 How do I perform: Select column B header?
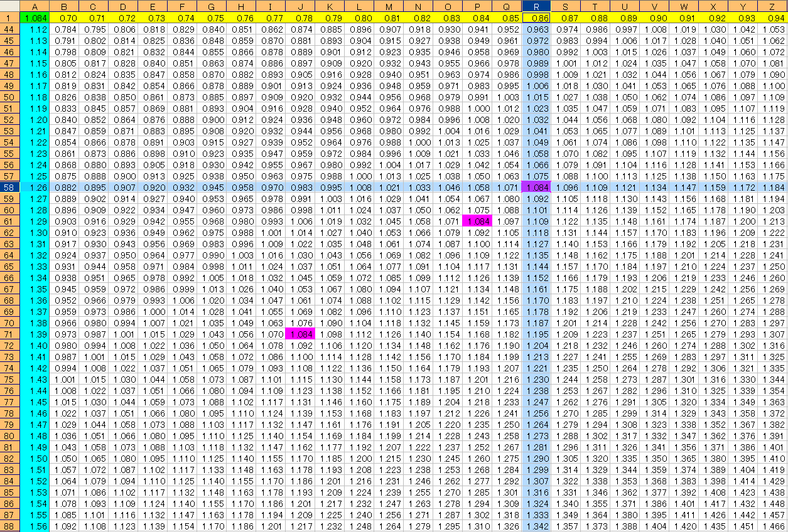(64, 6)
